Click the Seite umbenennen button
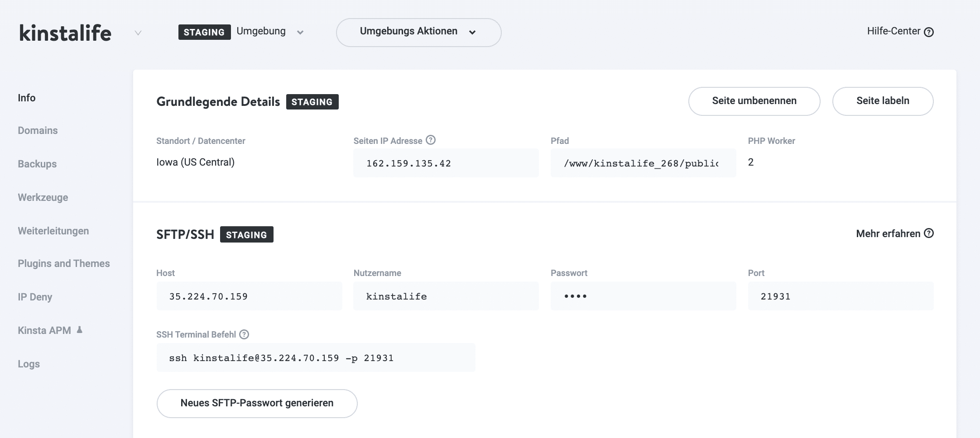The width and height of the screenshot is (980, 438). tap(754, 101)
